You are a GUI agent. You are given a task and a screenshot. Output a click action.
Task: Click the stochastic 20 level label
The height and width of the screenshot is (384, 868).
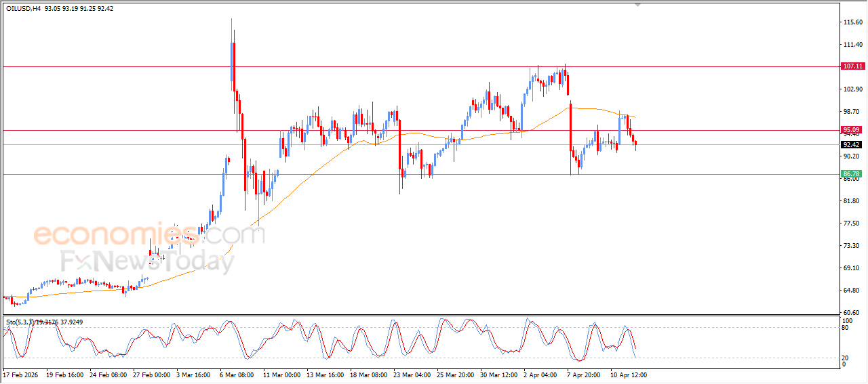coord(845,358)
